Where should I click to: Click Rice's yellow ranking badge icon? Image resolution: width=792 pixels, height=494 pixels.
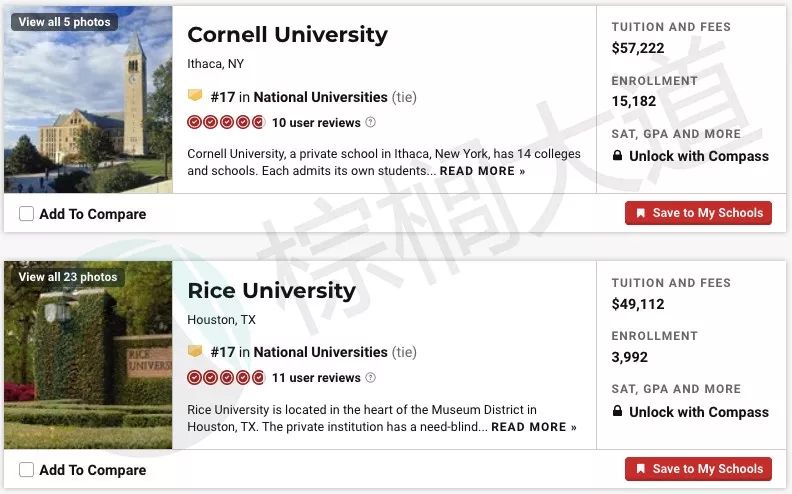click(195, 351)
